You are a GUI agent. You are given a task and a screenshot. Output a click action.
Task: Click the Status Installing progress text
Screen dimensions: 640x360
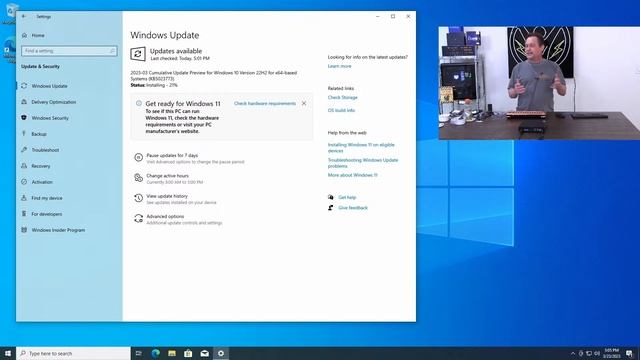154,85
